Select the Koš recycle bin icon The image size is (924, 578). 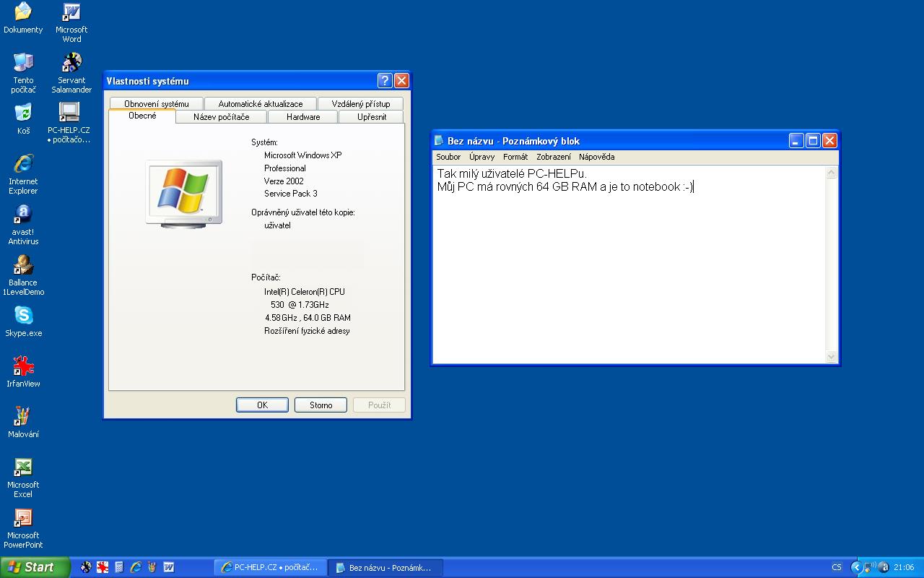tap(23, 120)
